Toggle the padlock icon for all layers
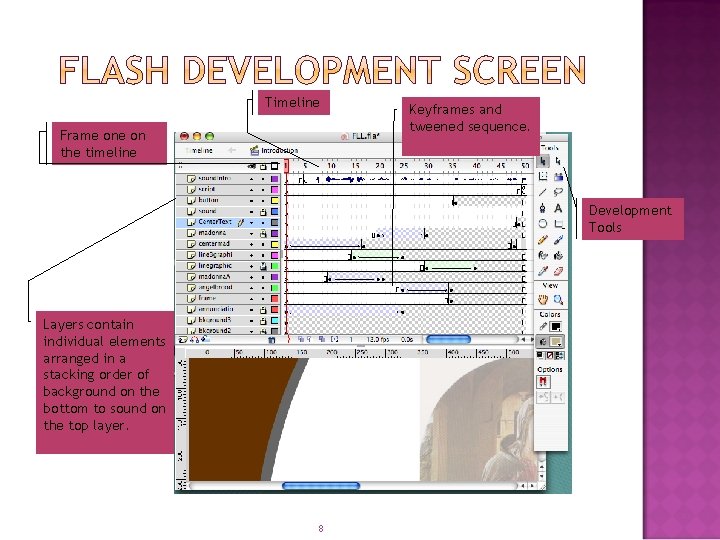Image resolution: width=720 pixels, height=540 pixels. pyautogui.click(x=263, y=166)
